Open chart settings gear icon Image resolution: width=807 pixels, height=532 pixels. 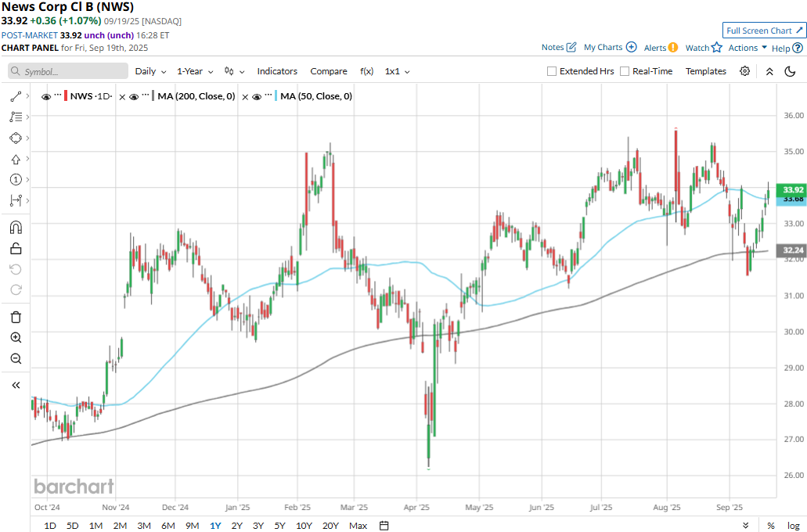click(x=744, y=71)
